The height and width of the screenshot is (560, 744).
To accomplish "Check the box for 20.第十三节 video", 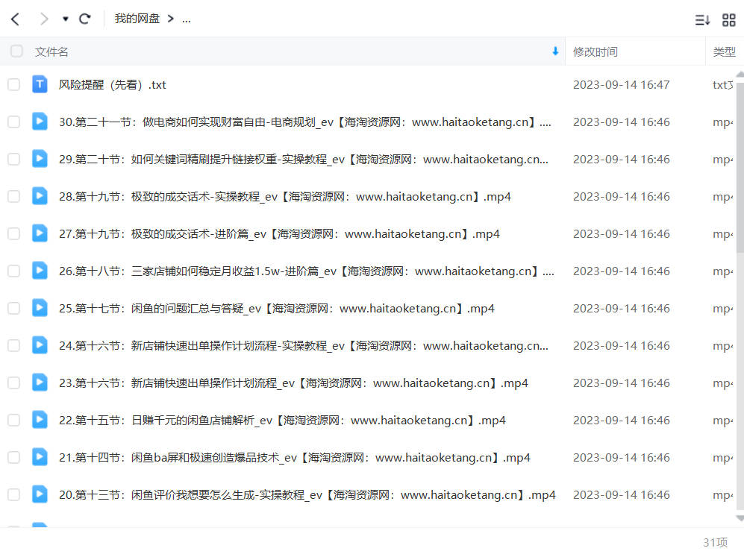I will pos(13,494).
